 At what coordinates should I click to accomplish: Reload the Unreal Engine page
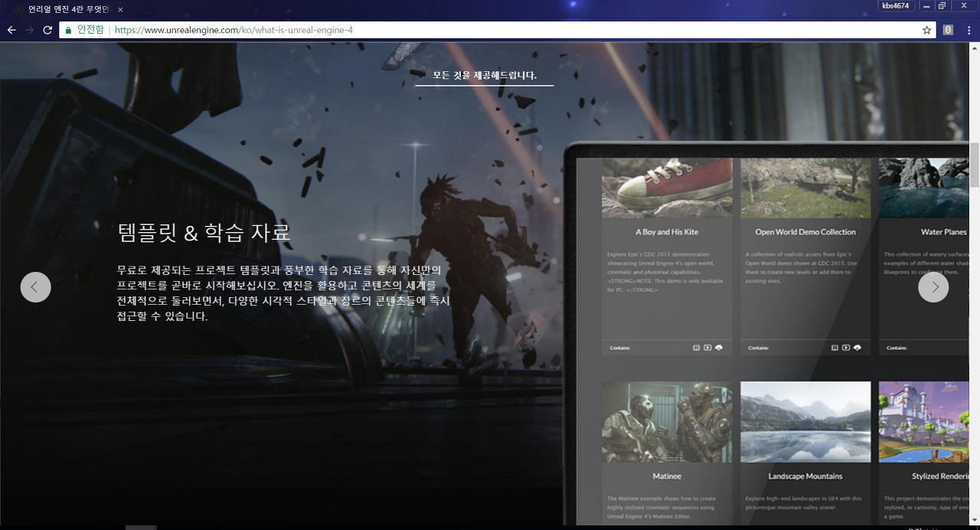click(47, 30)
